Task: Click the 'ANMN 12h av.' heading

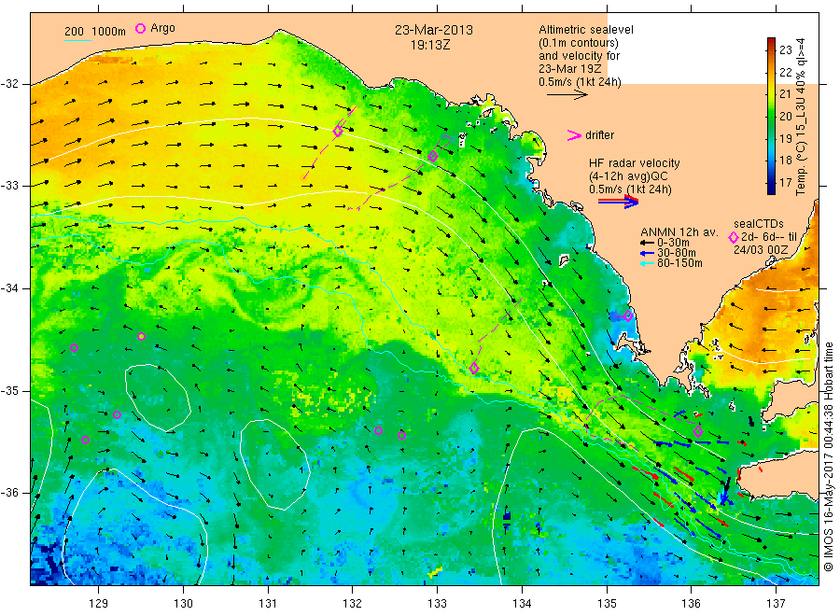Action: 679,232
